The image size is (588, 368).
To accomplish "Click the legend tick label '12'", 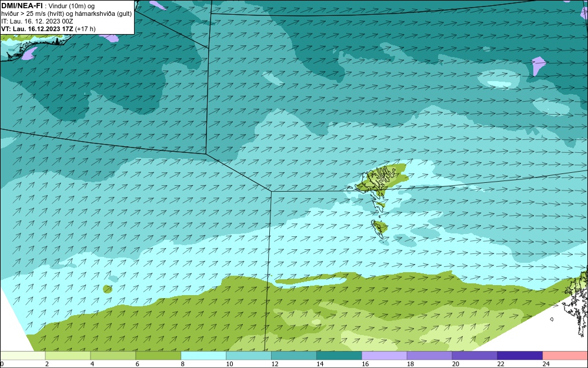I will click(x=275, y=364).
